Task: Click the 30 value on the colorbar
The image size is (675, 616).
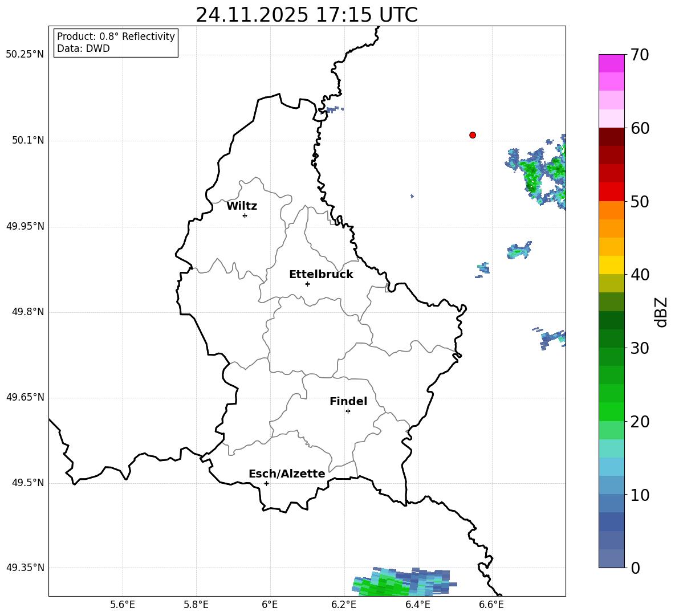Action: pos(640,348)
